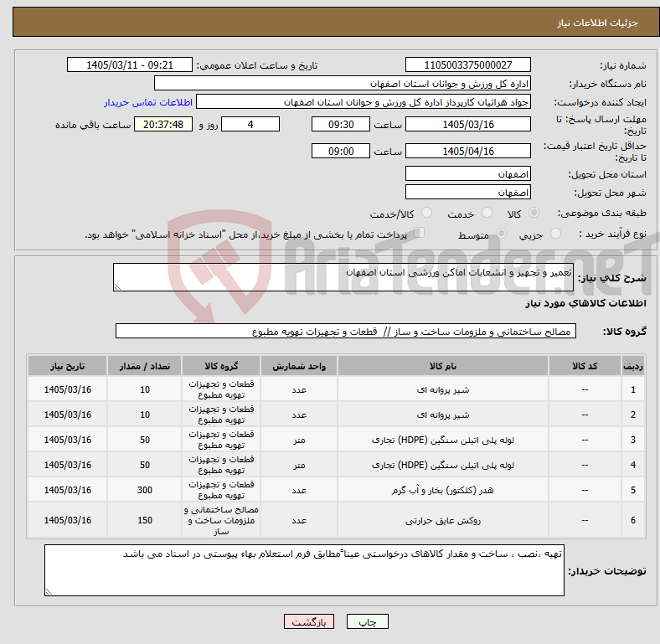Click the quantity 50 in row 3
The width and height of the screenshot is (660, 644).
pos(144,440)
